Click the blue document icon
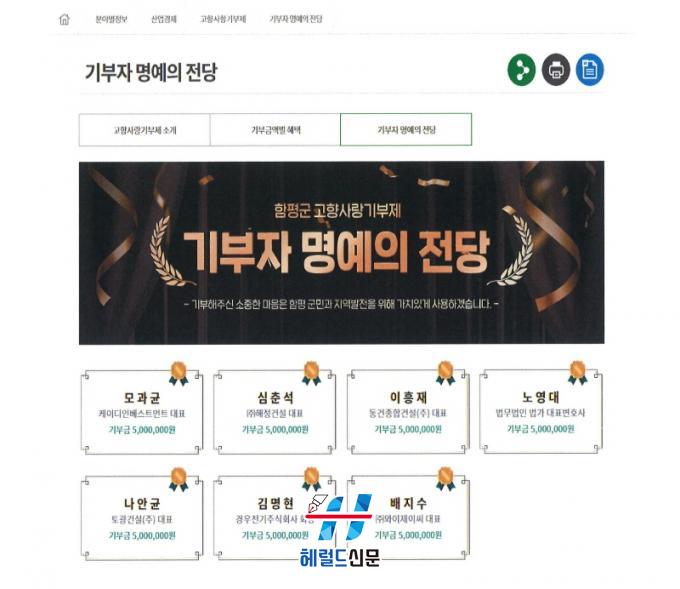This screenshot has height=589, width=680. click(589, 70)
